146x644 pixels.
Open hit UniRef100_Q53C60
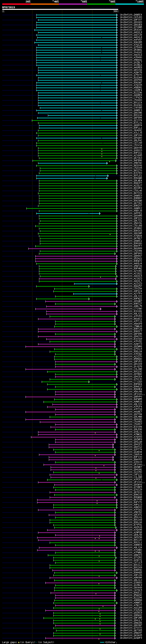click(x=131, y=30)
